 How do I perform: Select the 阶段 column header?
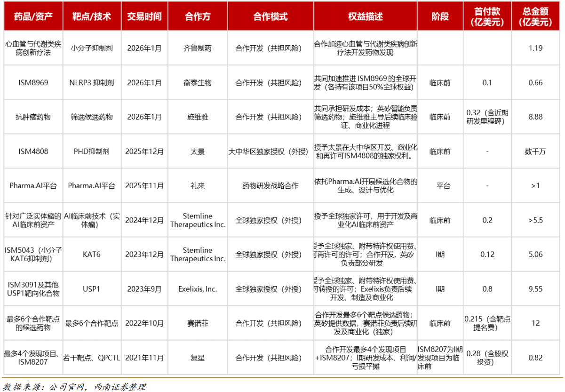440,16
